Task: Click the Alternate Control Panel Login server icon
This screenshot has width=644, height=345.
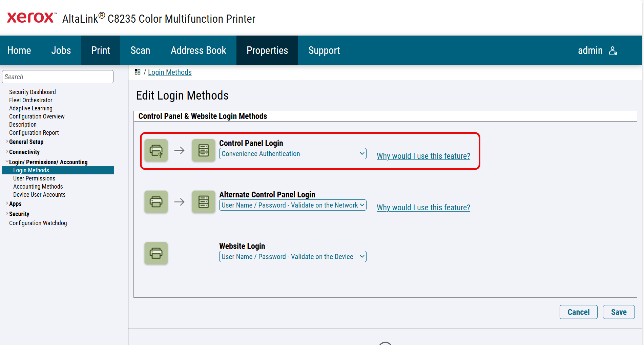Action: click(203, 202)
